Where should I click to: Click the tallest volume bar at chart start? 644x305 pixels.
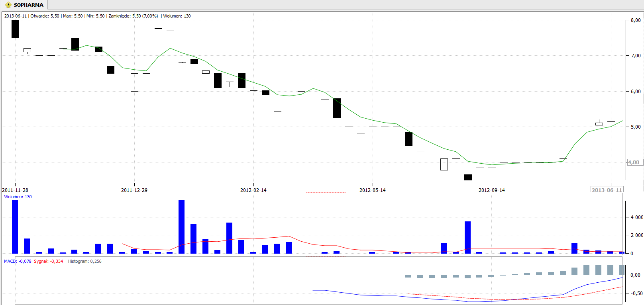(x=15, y=227)
